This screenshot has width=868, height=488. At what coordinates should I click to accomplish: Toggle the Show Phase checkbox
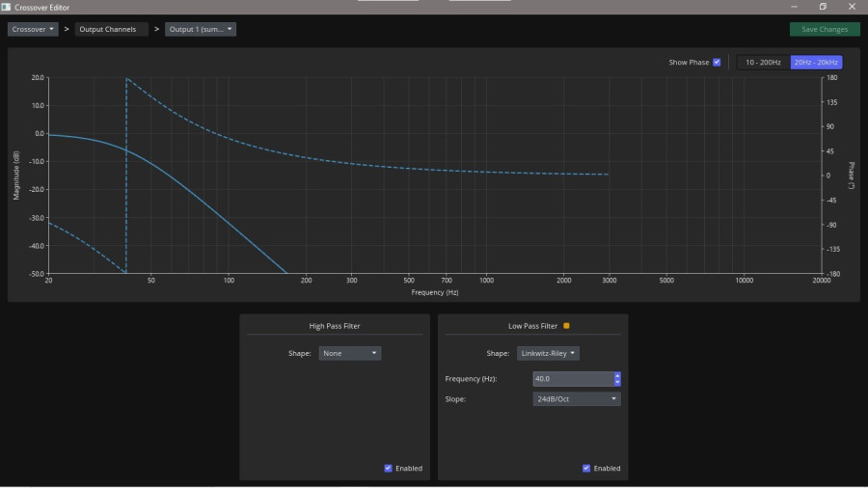(x=717, y=62)
